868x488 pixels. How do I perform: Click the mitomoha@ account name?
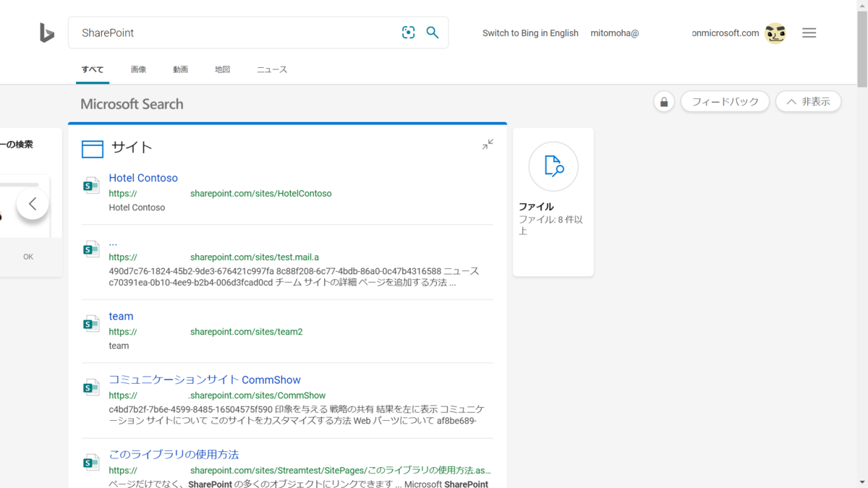coord(615,33)
